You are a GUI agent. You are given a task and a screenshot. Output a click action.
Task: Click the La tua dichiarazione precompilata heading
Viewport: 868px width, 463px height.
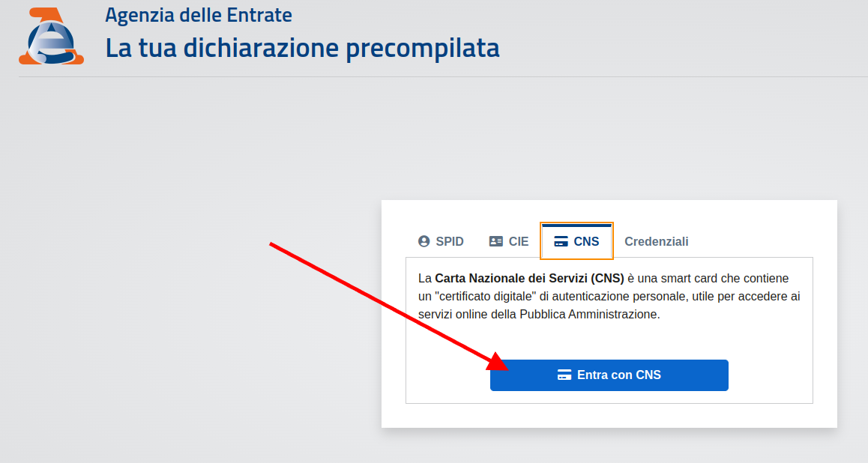tap(302, 47)
